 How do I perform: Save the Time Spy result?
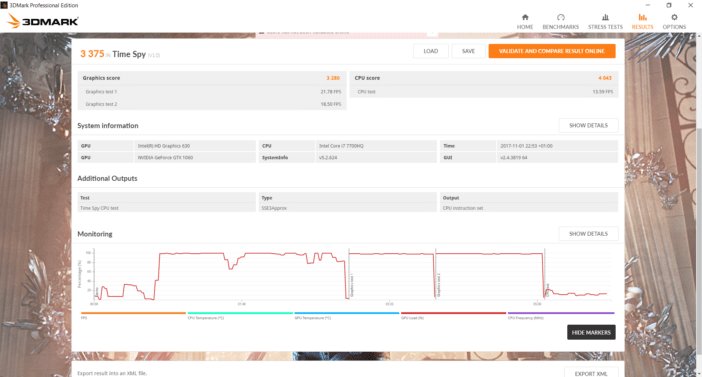point(468,51)
